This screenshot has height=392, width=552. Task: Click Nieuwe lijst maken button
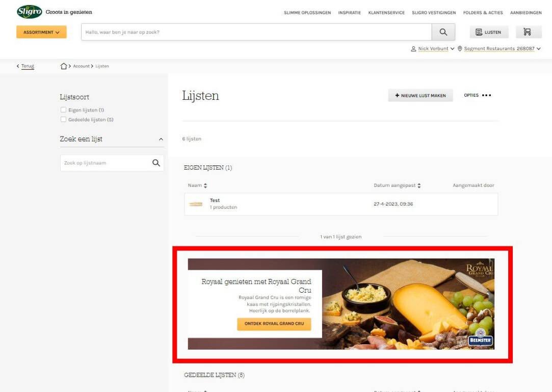(420, 95)
